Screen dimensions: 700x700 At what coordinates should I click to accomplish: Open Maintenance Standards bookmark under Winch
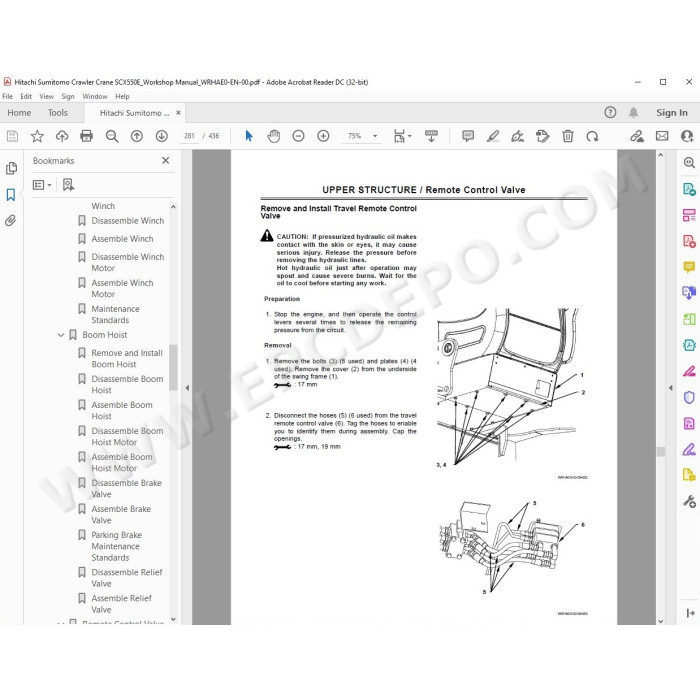tap(115, 314)
